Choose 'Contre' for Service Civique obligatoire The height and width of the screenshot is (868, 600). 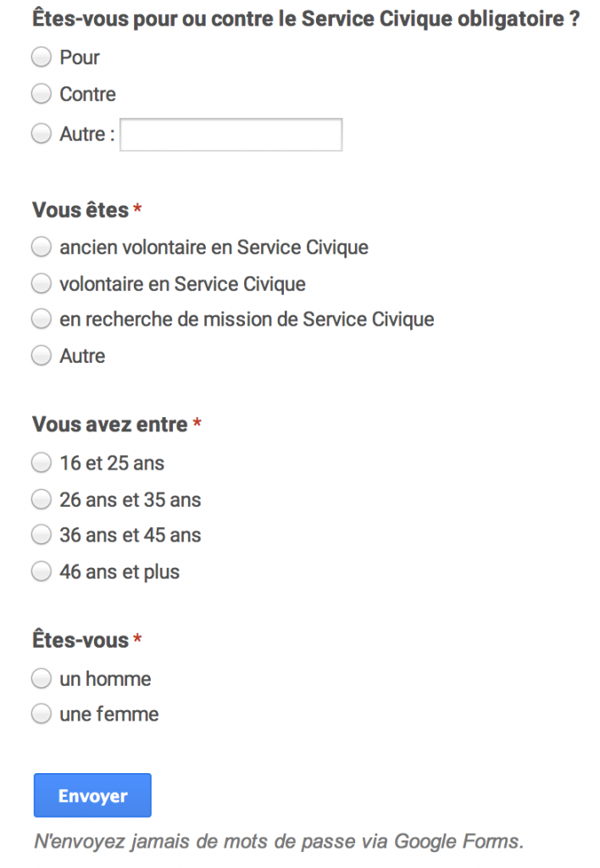[42, 94]
